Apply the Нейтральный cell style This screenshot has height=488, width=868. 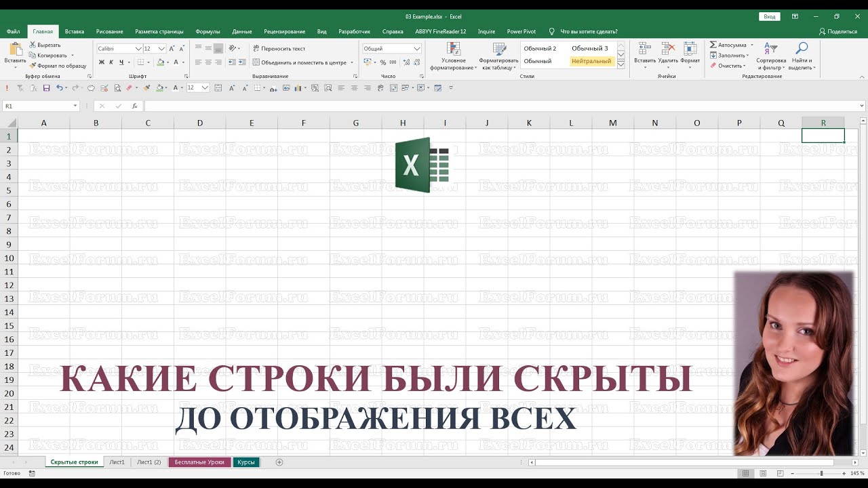(591, 61)
